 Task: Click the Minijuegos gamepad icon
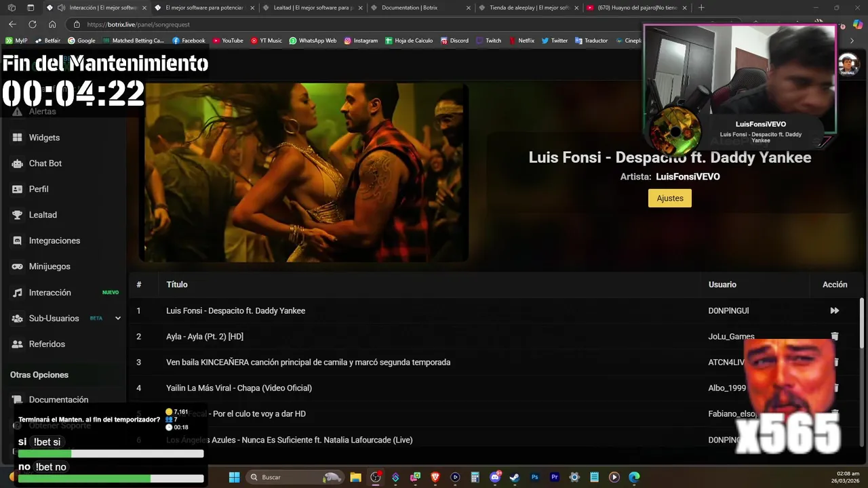pyautogui.click(x=17, y=266)
